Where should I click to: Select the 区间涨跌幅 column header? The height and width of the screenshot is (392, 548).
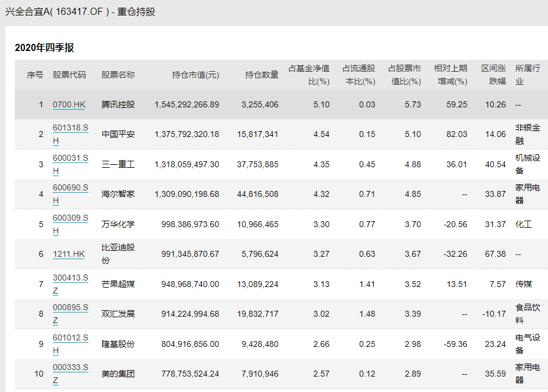[493, 75]
